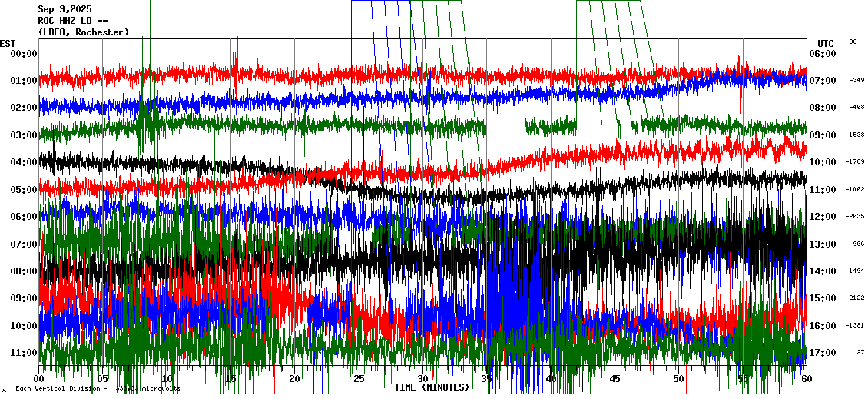
Task: Click the -1789 DC offset value
Action: (x=856, y=162)
